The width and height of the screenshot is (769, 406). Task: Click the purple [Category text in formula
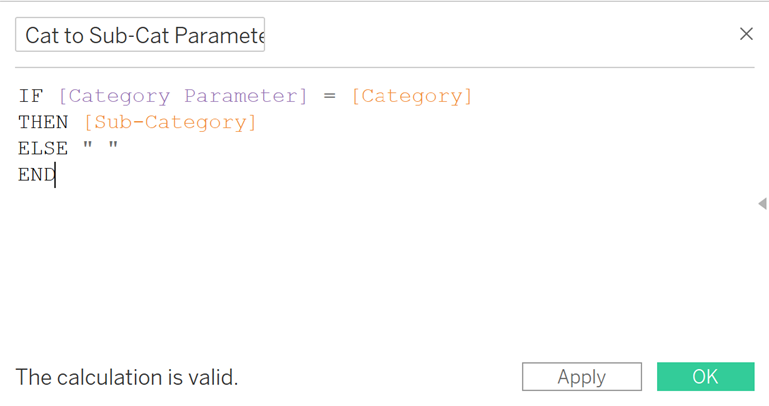[x=114, y=97]
